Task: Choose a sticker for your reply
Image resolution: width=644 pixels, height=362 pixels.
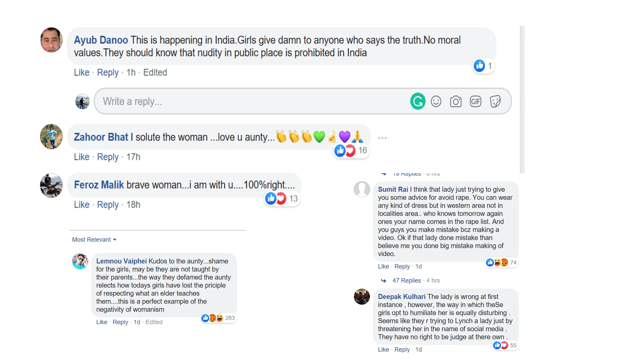Action: click(x=495, y=101)
